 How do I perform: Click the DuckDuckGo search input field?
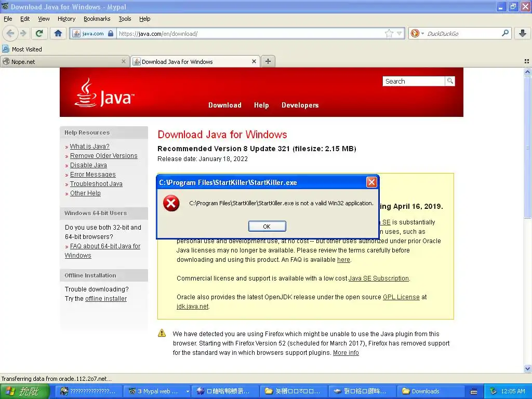coord(463,33)
